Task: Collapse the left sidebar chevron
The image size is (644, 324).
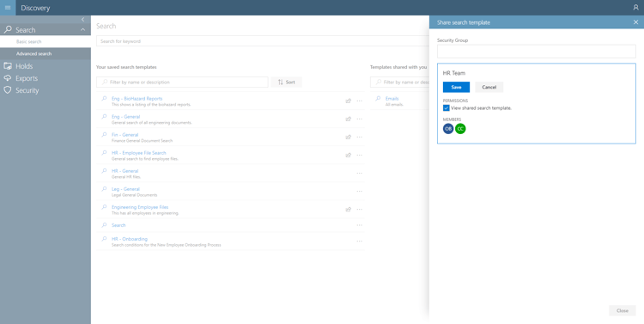Action: pos(82,19)
